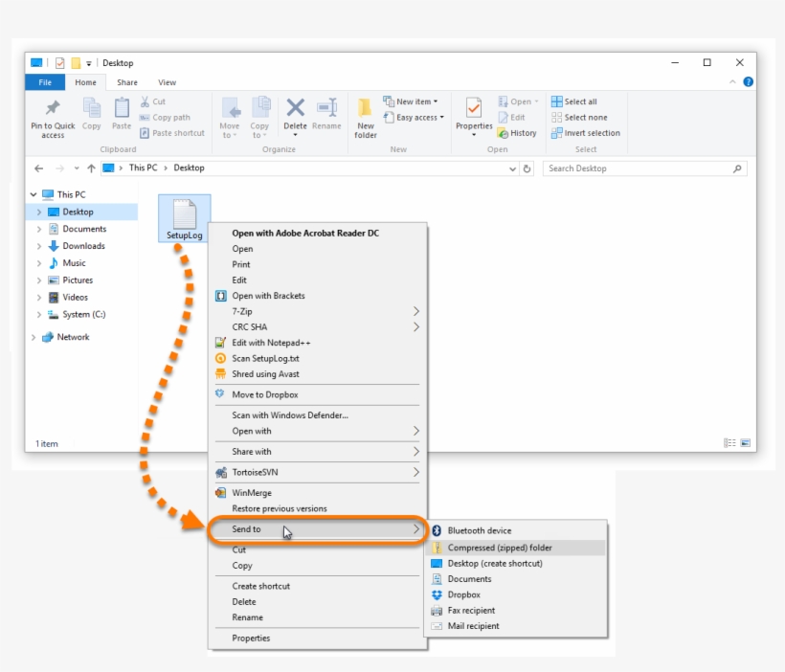Screen dimensions: 785x672
Task: Send to Fax recipient
Action: pos(516,611)
